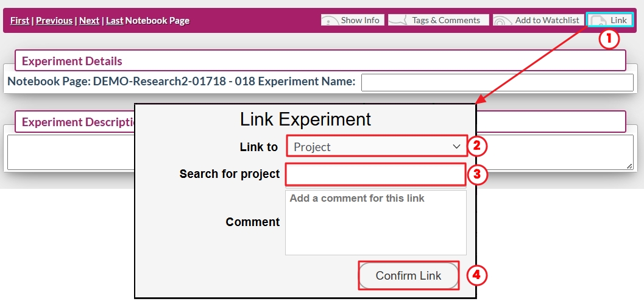Click the Show Info icon
This screenshot has width=644, height=301.
tap(330, 20)
